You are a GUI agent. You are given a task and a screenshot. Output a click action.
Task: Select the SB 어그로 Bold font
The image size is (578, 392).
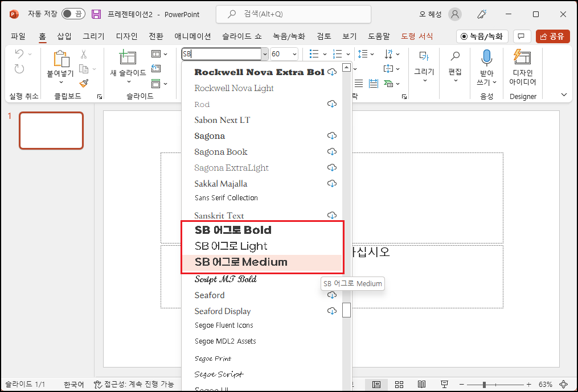(x=263, y=230)
